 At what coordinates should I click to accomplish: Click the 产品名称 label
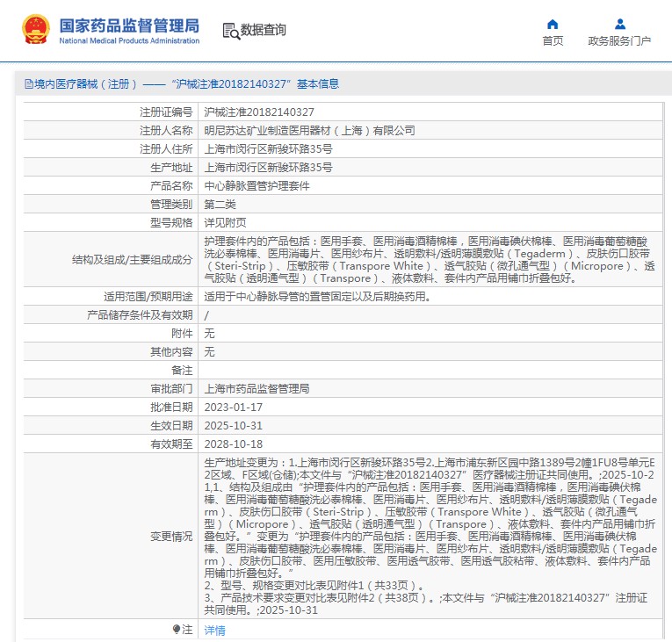[x=171, y=186]
